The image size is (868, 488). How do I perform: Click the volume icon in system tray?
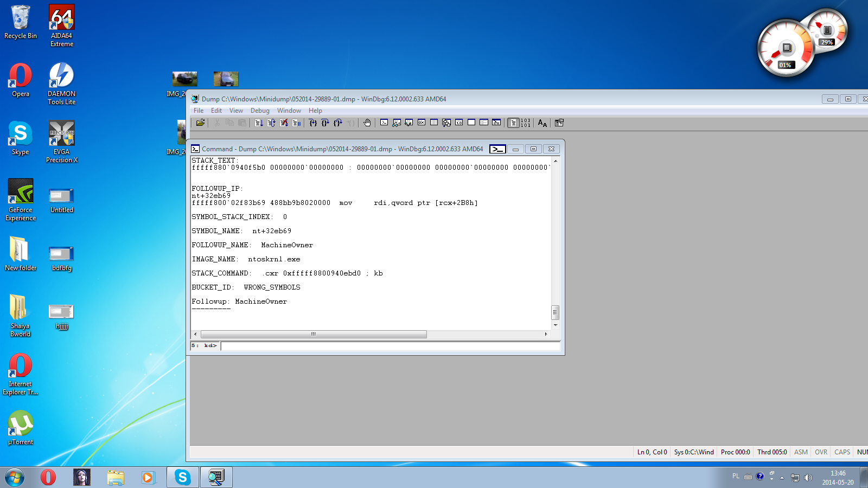(808, 478)
